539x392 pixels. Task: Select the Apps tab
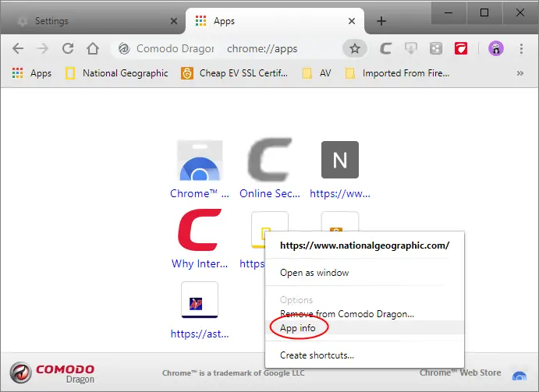tap(275, 21)
